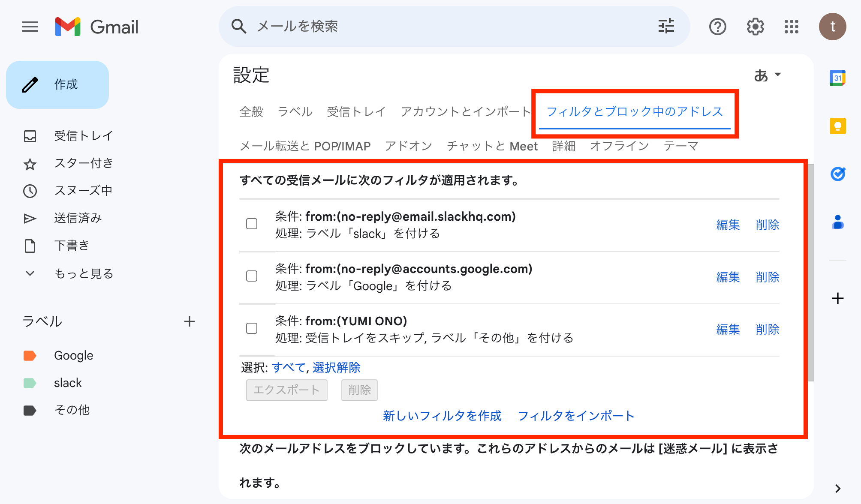Select all filters with すべて link
The width and height of the screenshot is (861, 504).
click(x=289, y=368)
